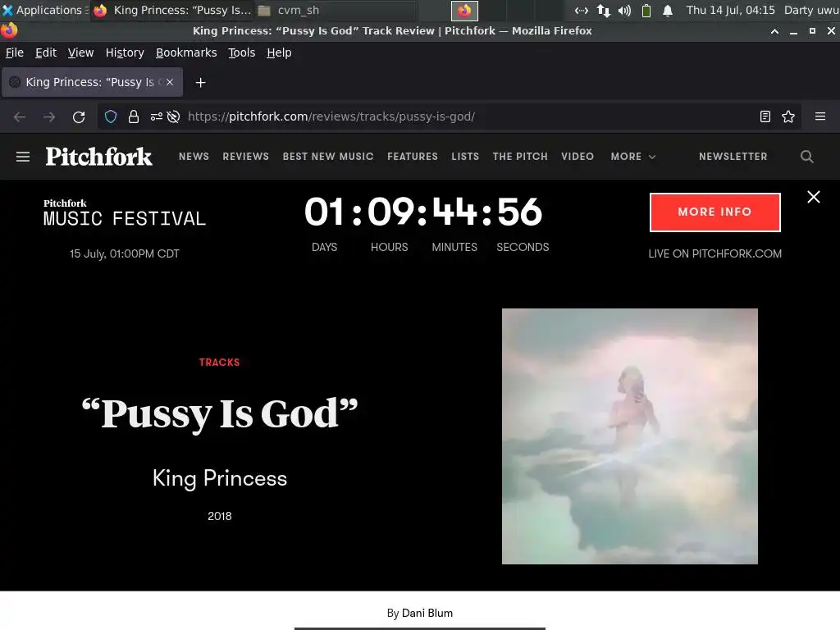Close the King Princess tab
This screenshot has height=630, width=840.
(x=170, y=82)
